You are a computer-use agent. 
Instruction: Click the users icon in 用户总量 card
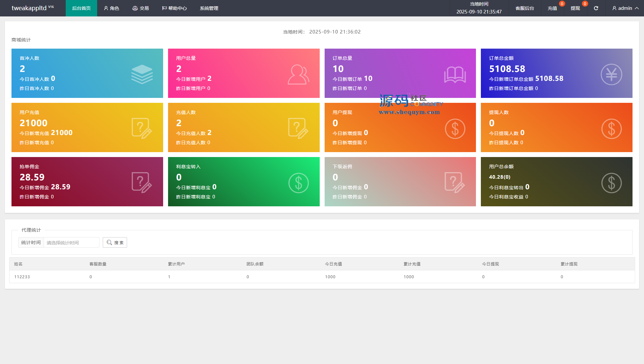(x=298, y=75)
